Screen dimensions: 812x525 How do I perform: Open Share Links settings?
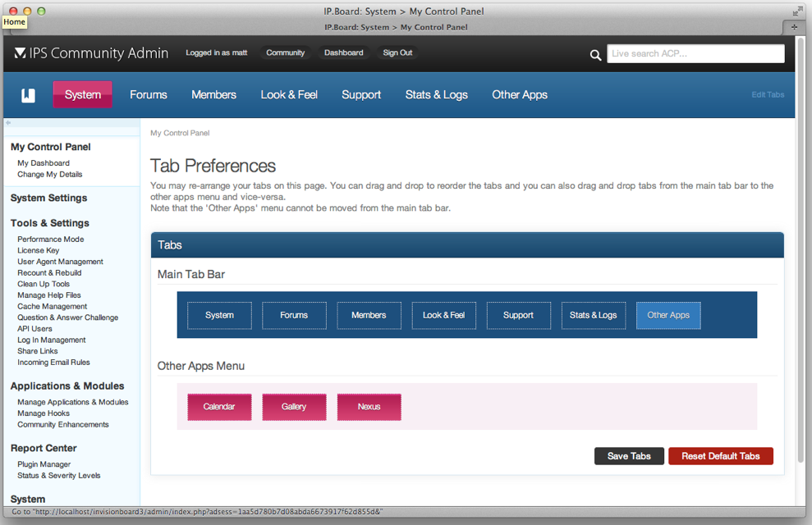pyautogui.click(x=38, y=351)
